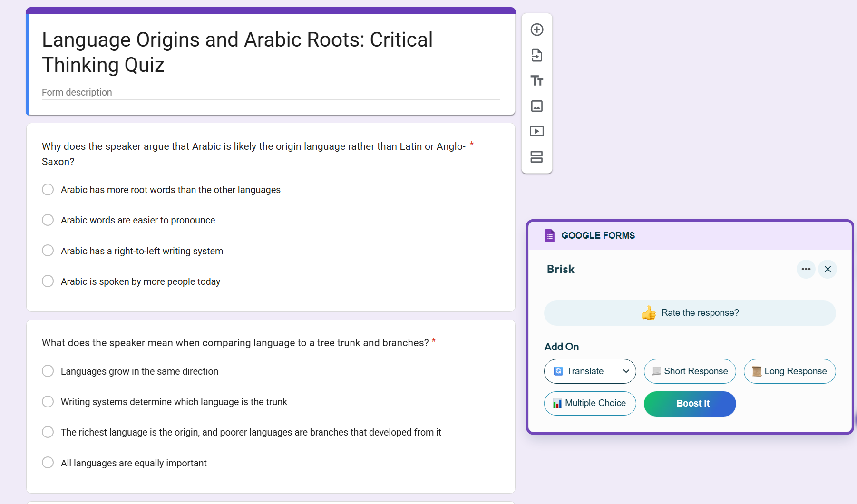Click the Add question plus icon

coord(537,29)
